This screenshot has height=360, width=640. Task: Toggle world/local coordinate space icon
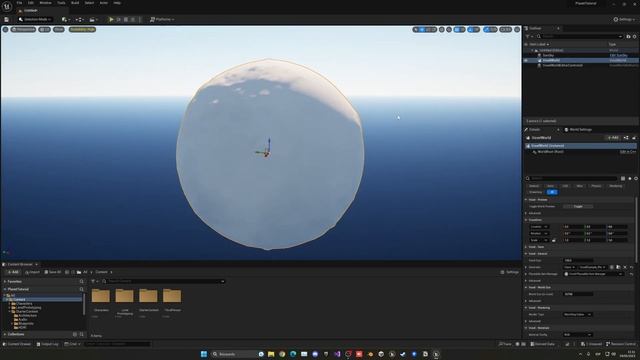pyautogui.click(x=442, y=29)
